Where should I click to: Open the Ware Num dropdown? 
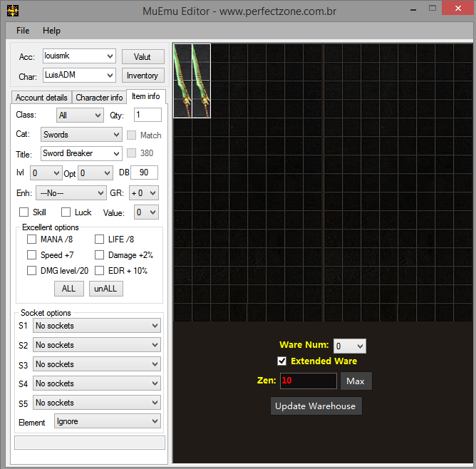pyautogui.click(x=350, y=346)
